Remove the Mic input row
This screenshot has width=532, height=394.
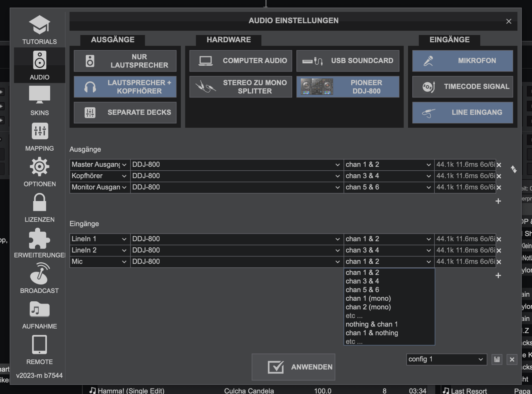pos(499,262)
